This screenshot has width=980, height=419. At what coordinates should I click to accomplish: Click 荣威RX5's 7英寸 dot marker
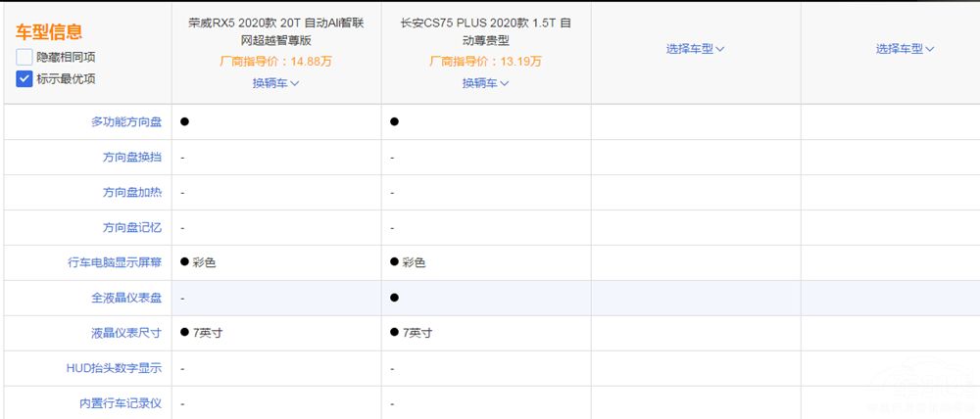[184, 333]
